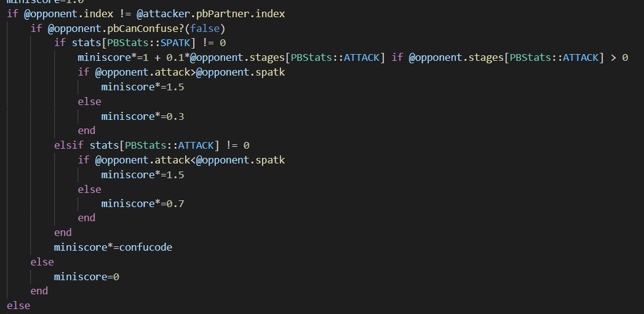Click the 'elsif' keyword
This screenshot has width=644, height=314.
click(x=69, y=145)
